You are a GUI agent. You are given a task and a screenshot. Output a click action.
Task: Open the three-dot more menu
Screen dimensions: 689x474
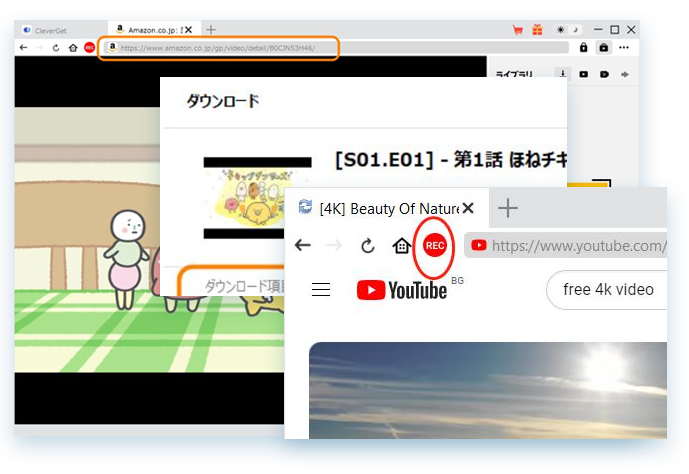(624, 47)
